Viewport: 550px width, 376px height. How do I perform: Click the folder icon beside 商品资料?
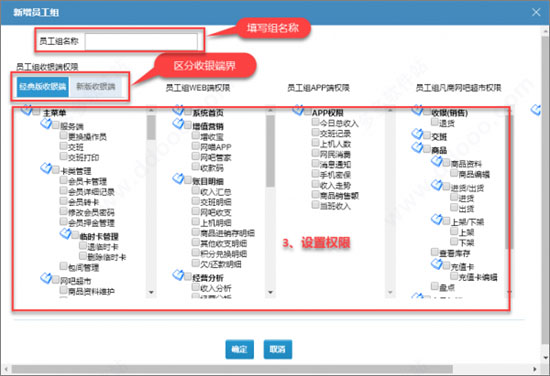point(437,161)
